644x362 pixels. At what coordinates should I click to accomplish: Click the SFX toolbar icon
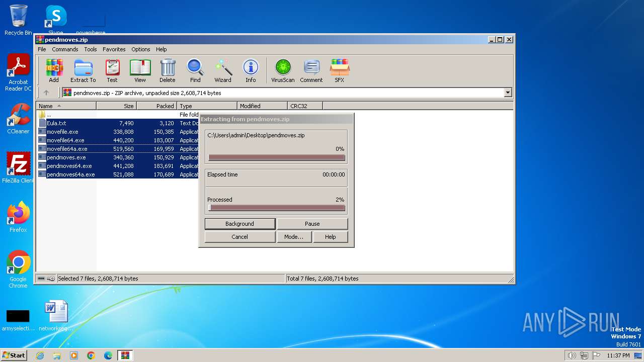tap(340, 70)
